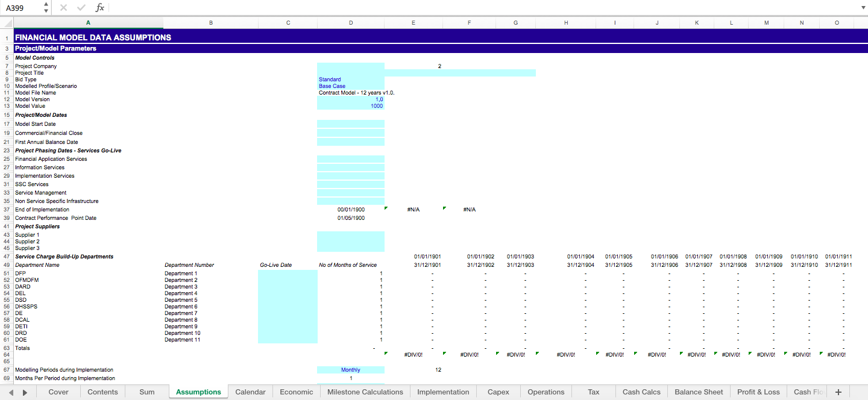The image size is (868, 400).
Task: Open the Milestone Calculations sheet tab
Action: pos(365,392)
